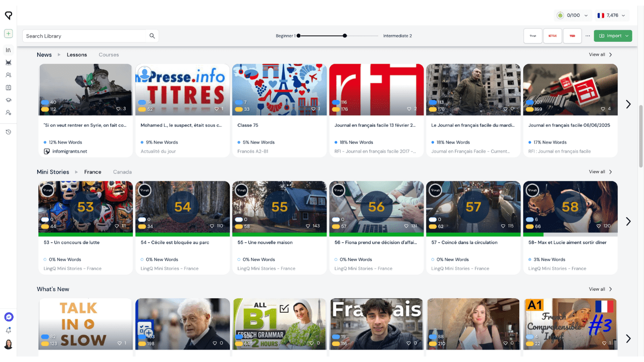Viewport: 644px width, 362px height.
Task: Select the LingQ source shortcut icon
Action: tap(533, 36)
